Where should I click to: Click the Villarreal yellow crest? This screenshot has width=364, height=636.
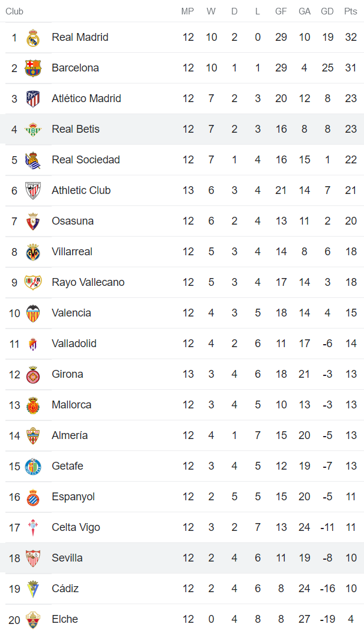pos(33,252)
